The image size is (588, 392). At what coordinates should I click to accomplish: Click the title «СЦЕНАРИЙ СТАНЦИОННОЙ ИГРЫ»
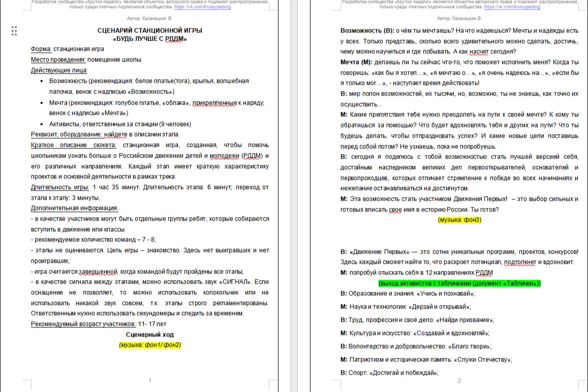click(149, 31)
